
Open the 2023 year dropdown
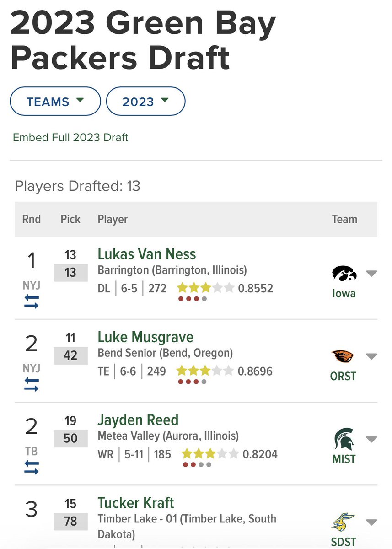pyautogui.click(x=145, y=102)
